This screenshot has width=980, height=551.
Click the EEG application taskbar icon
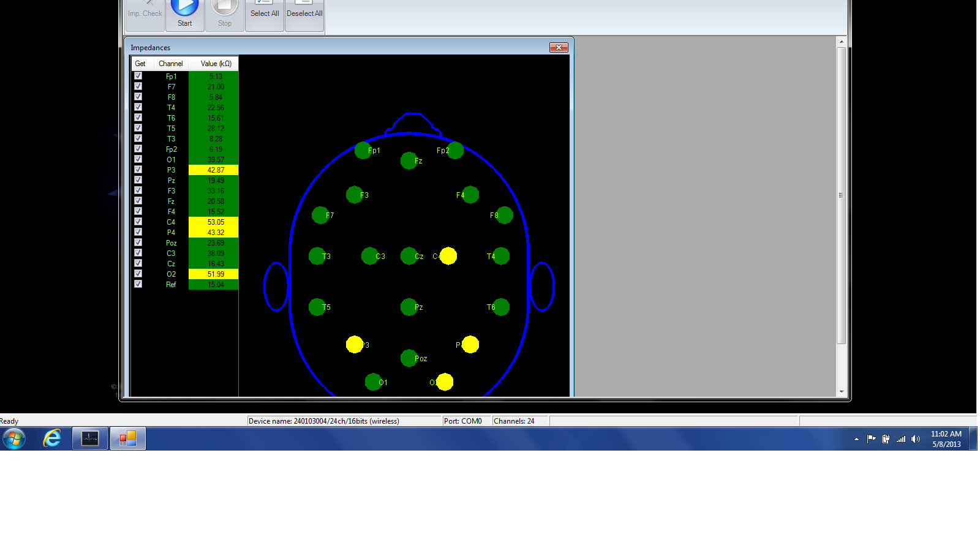[x=90, y=438]
